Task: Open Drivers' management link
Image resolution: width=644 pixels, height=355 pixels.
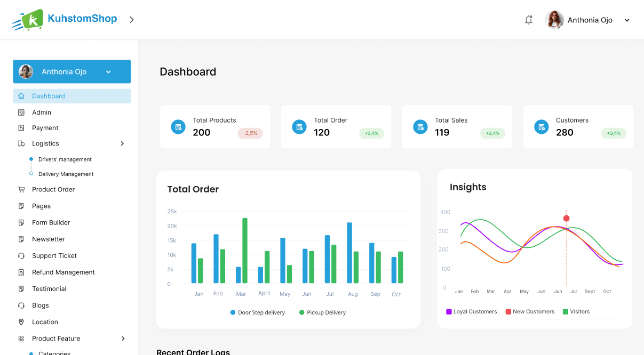Action: point(65,159)
